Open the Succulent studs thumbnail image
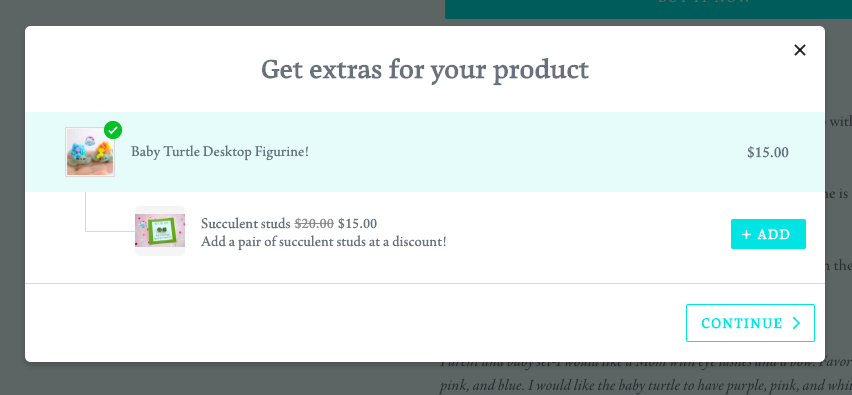Viewport: 852px width, 395px height. click(x=160, y=231)
